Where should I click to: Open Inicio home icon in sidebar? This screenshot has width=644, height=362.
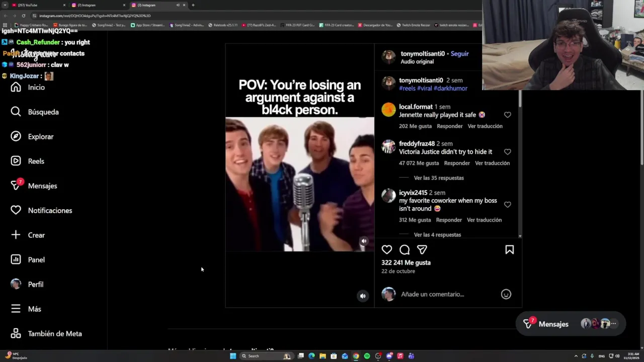(16, 87)
